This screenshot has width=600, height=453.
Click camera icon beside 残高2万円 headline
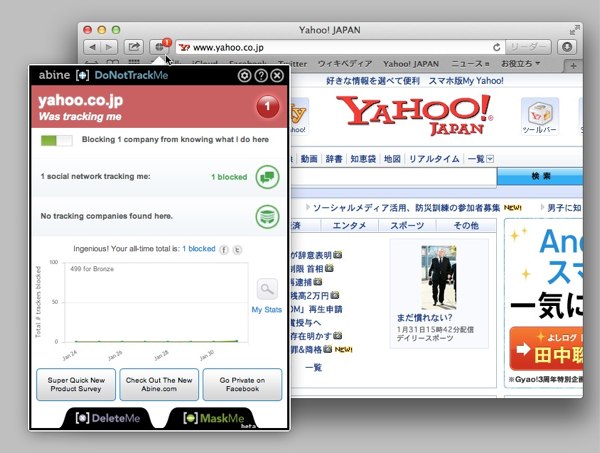335,295
